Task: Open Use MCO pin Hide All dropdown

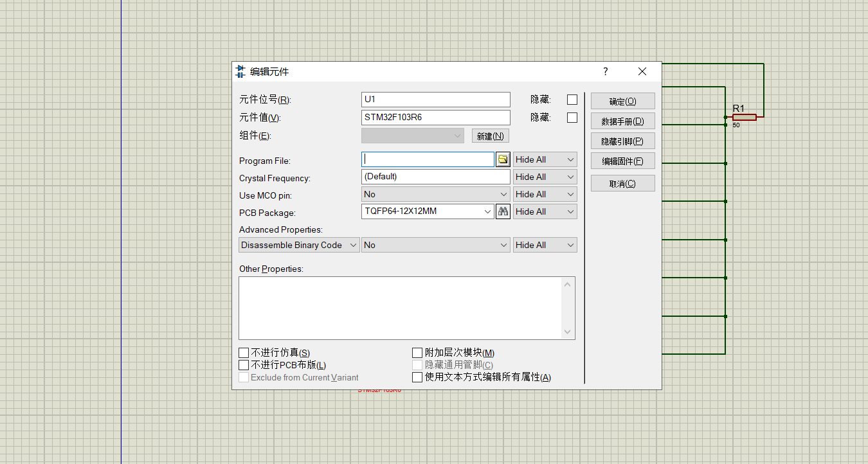Action: pyautogui.click(x=545, y=194)
